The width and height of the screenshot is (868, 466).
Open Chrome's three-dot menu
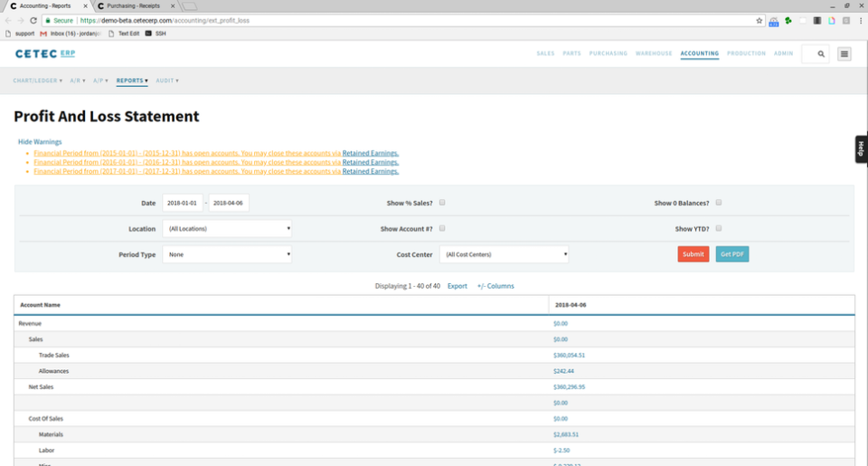point(861,21)
